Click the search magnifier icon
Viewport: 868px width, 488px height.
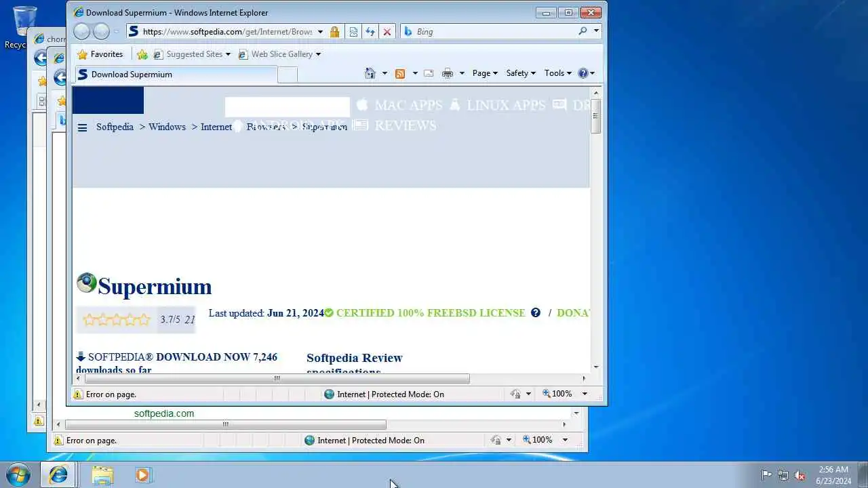pos(583,31)
